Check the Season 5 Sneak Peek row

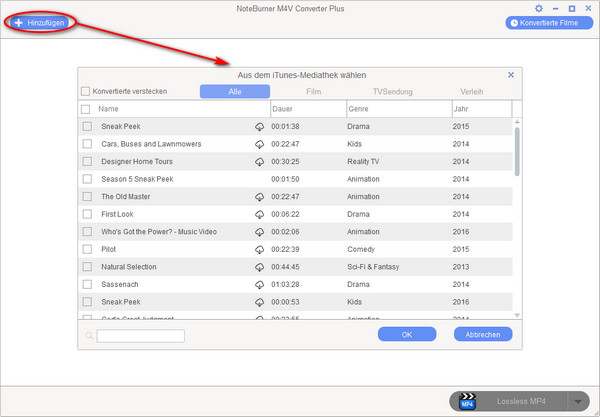pyautogui.click(x=87, y=179)
